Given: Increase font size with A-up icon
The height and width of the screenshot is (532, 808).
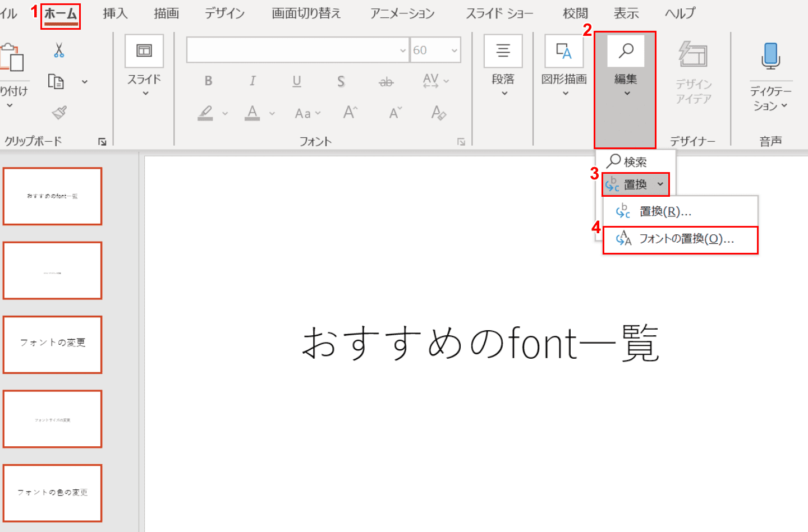Looking at the screenshot, I should pos(350,113).
